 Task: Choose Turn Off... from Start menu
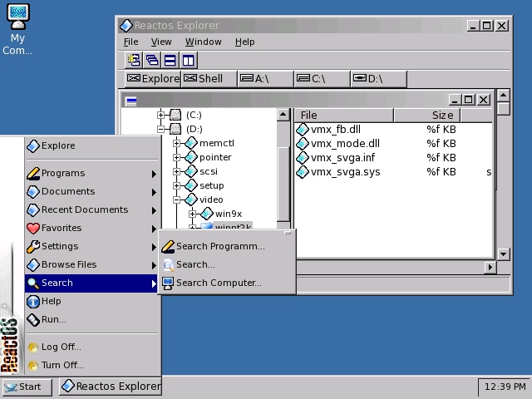pos(91,366)
